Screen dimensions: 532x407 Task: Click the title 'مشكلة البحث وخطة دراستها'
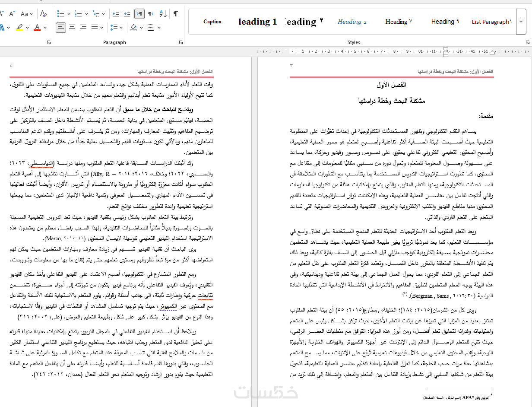pyautogui.click(x=391, y=101)
